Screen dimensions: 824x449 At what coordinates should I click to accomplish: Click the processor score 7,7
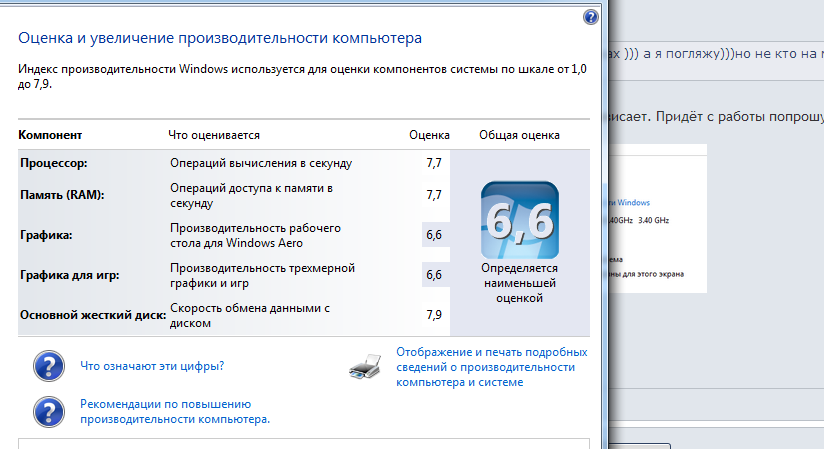click(x=434, y=163)
